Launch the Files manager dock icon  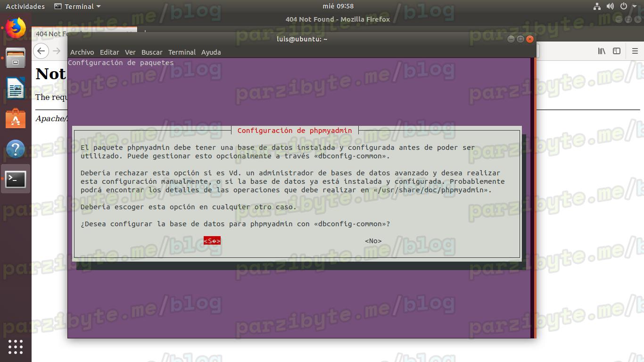16,58
